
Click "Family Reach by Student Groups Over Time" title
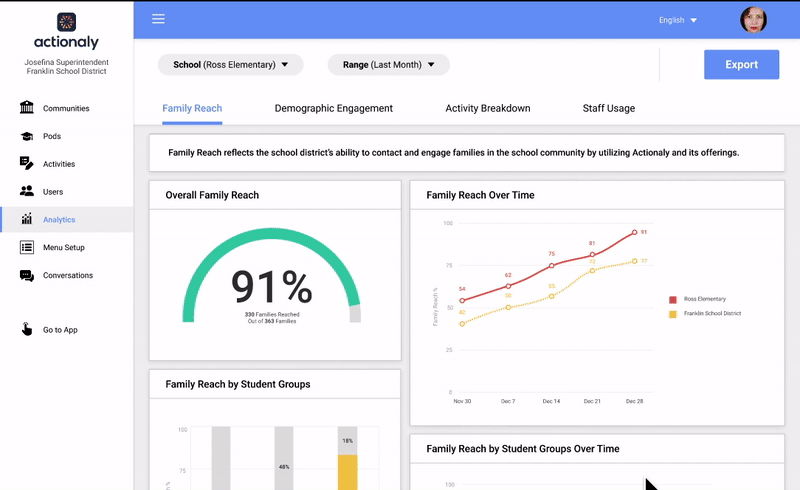[523, 449]
